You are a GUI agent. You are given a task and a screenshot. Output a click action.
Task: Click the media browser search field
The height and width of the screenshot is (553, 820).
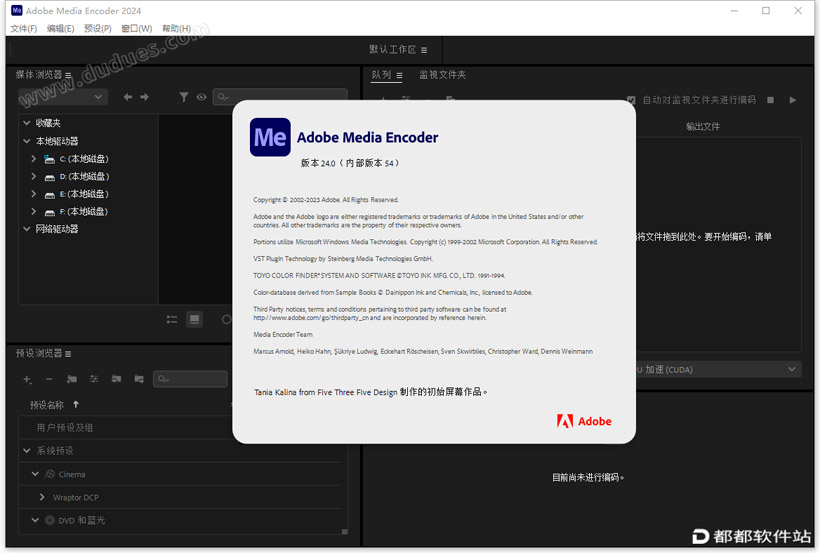[280, 97]
